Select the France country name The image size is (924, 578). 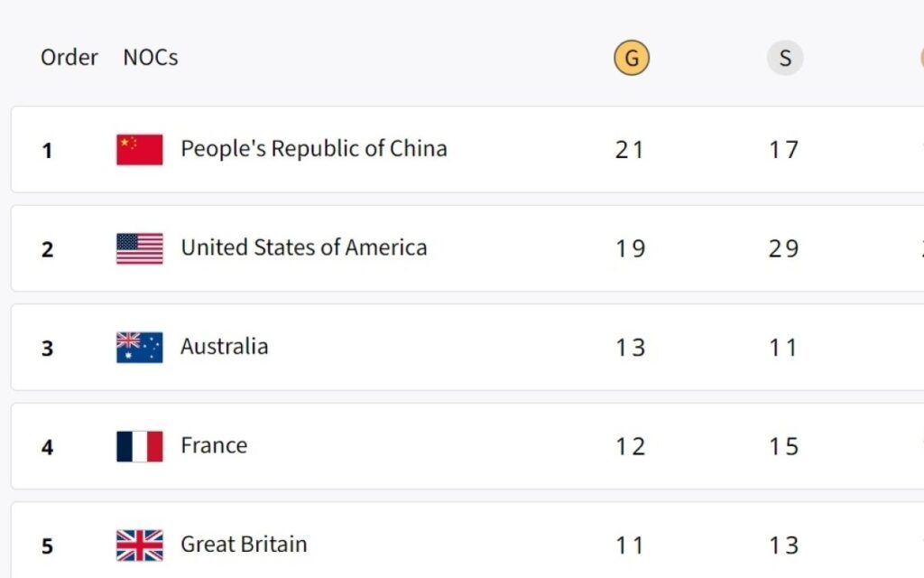214,445
